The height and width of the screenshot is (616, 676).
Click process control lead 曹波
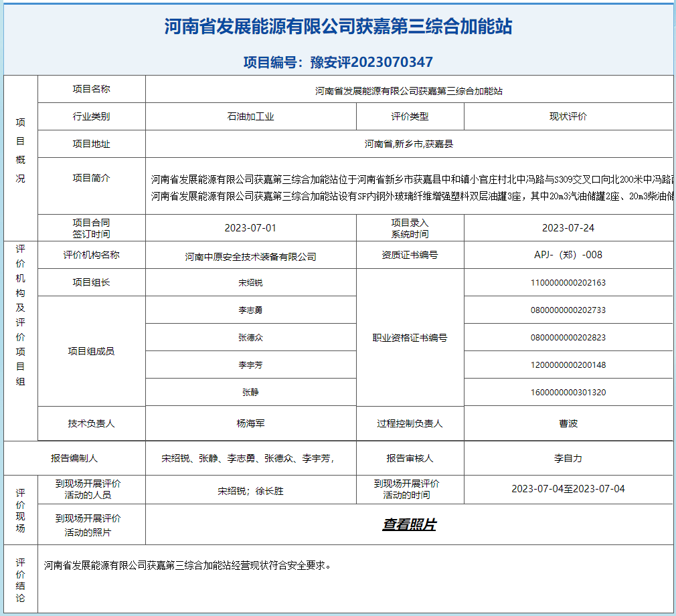click(x=568, y=424)
